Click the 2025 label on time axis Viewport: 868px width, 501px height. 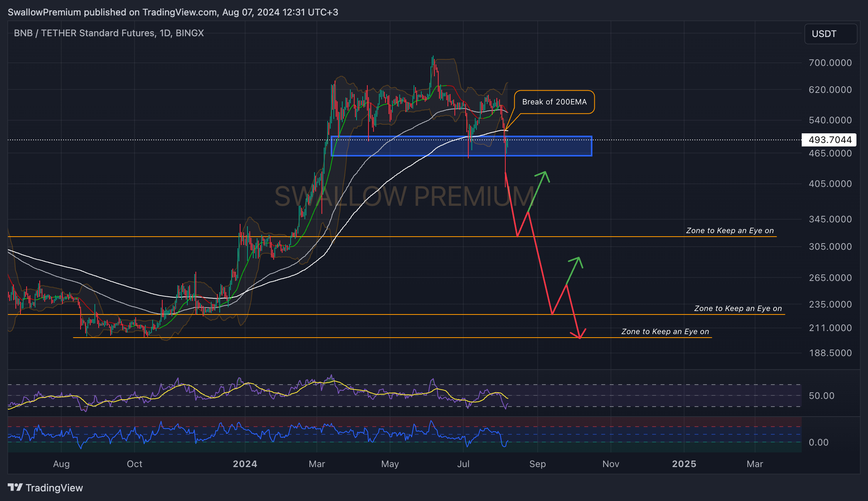click(x=684, y=464)
